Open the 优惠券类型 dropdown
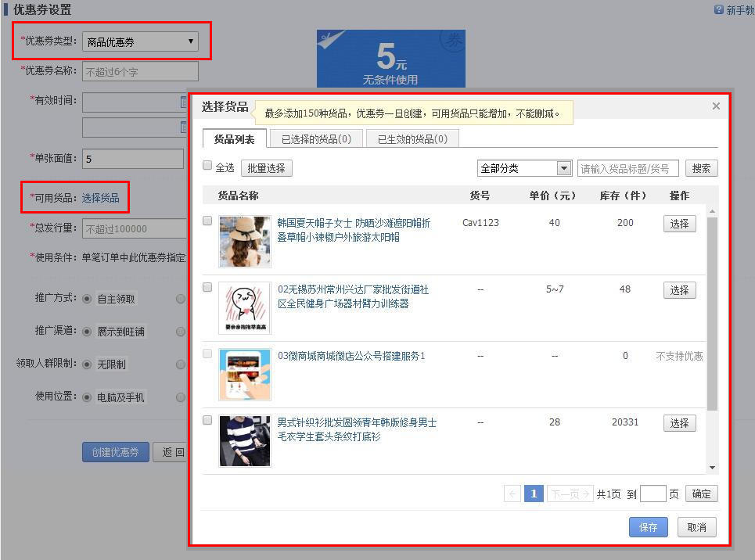 pyautogui.click(x=140, y=42)
